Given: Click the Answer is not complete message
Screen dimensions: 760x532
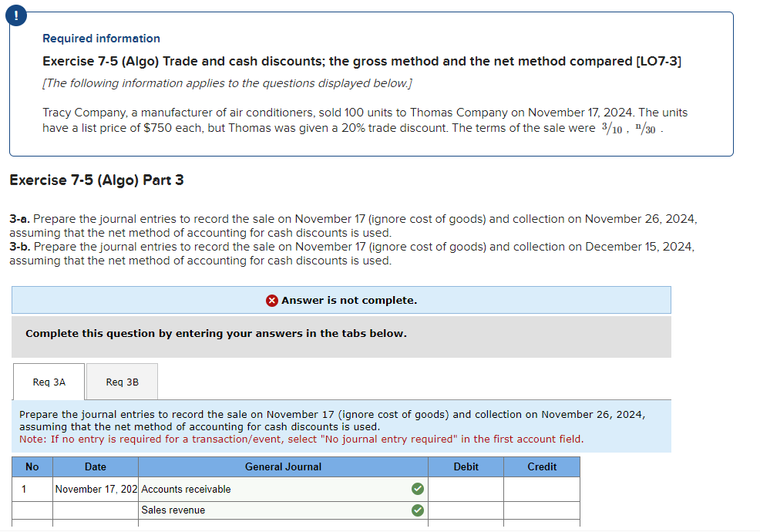Looking at the screenshot, I should tap(349, 301).
